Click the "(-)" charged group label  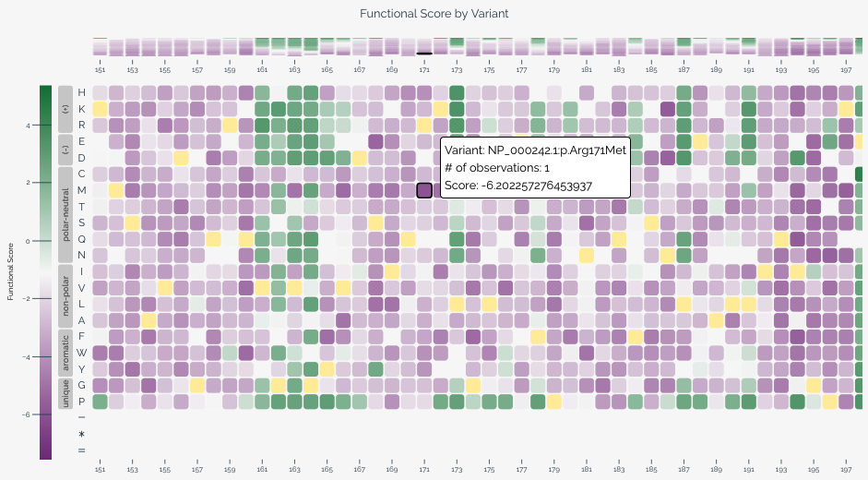(65, 150)
